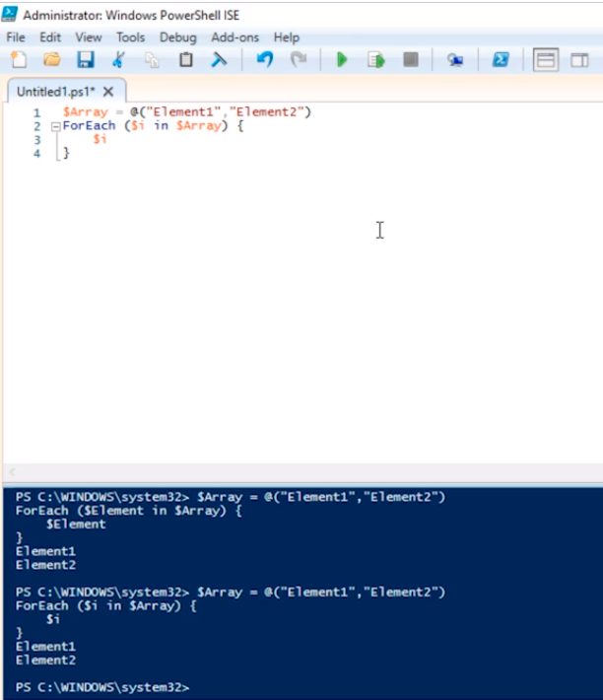
Task: Copy selection with the Copy icon
Action: [152, 60]
